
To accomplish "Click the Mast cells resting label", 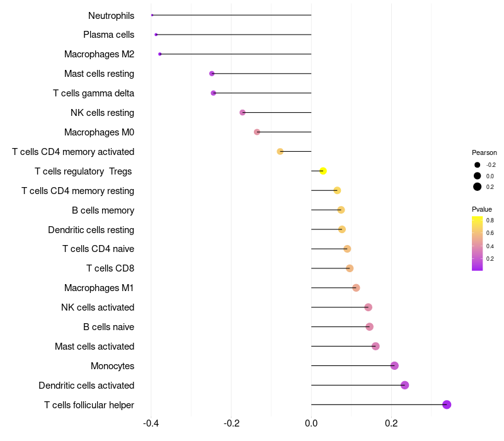I will click(x=99, y=74).
